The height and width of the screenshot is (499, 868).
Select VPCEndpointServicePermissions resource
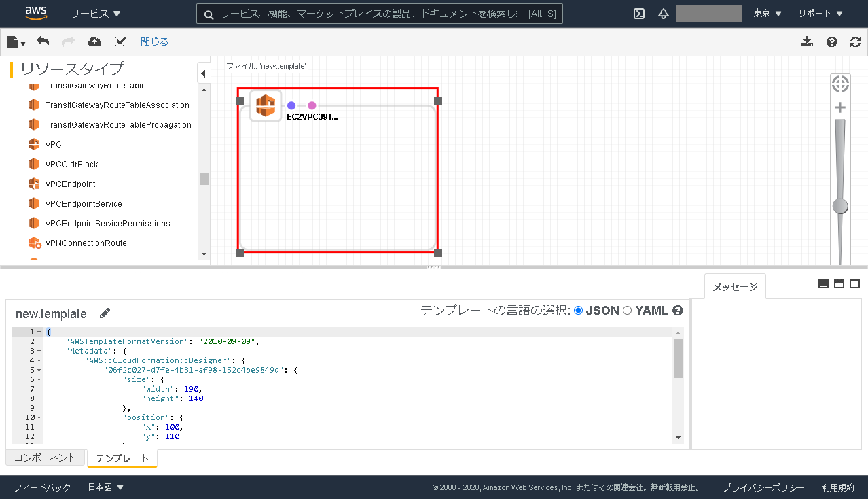pos(107,224)
